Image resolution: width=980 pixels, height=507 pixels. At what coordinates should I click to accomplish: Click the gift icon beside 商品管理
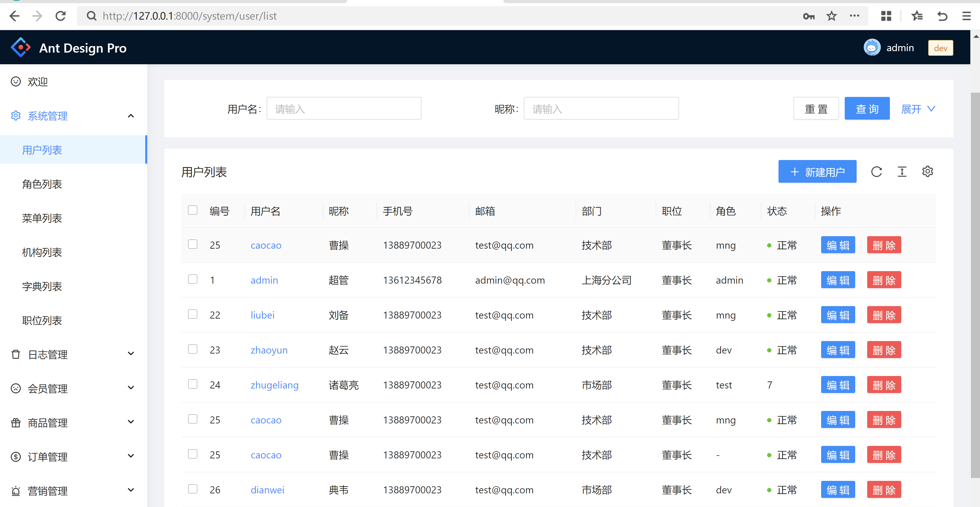(16, 423)
